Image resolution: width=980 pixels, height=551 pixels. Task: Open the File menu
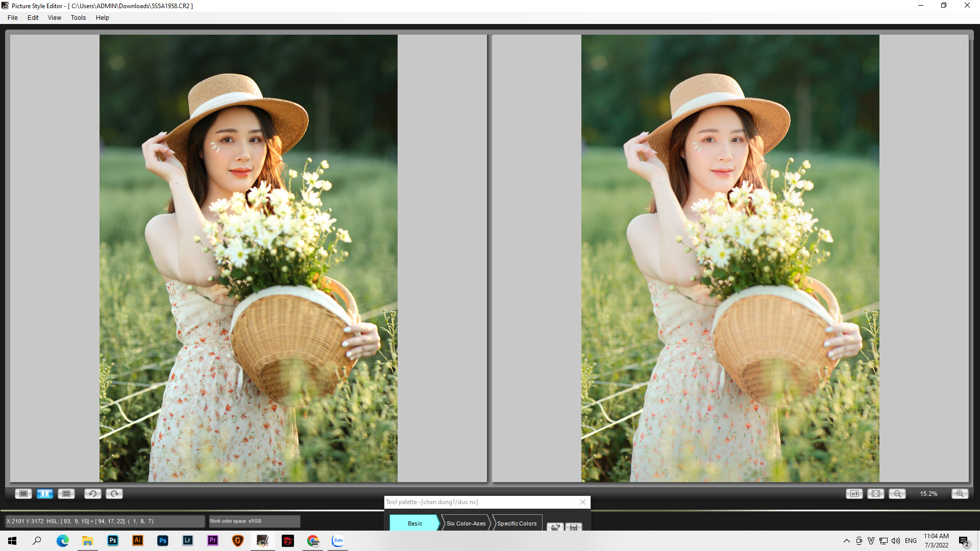click(x=13, y=17)
